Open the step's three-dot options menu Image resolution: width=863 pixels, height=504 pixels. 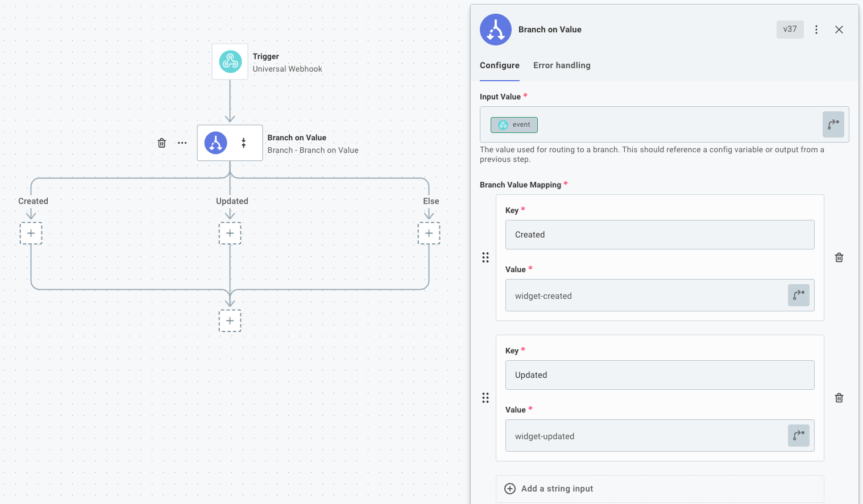tap(182, 143)
